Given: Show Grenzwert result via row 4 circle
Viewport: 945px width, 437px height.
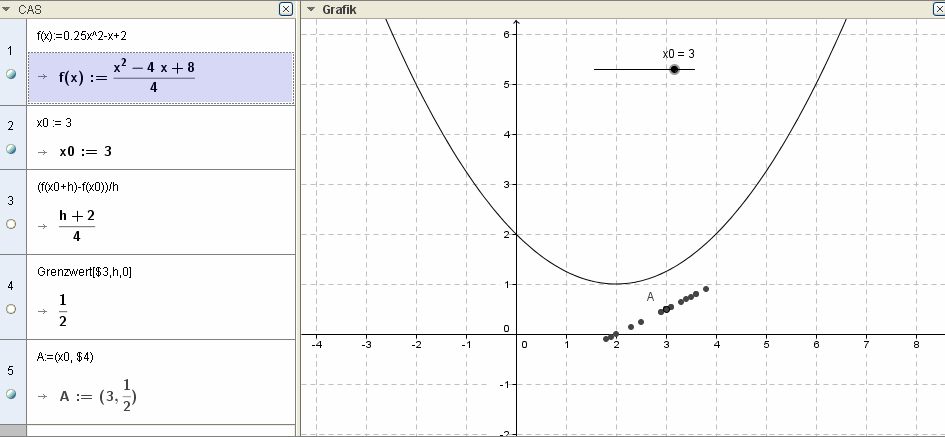Looking at the screenshot, I should click(10, 309).
